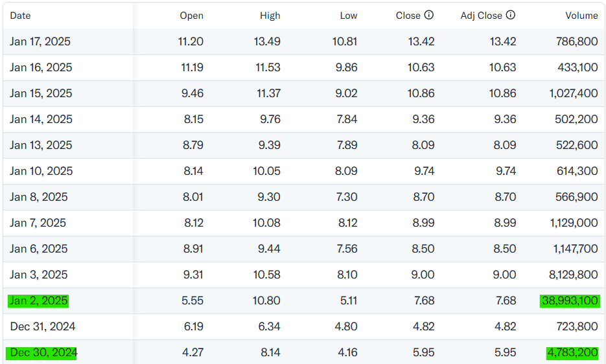Screen dimensions: 606x364
Task: Click the Date column header
Action: pos(20,16)
